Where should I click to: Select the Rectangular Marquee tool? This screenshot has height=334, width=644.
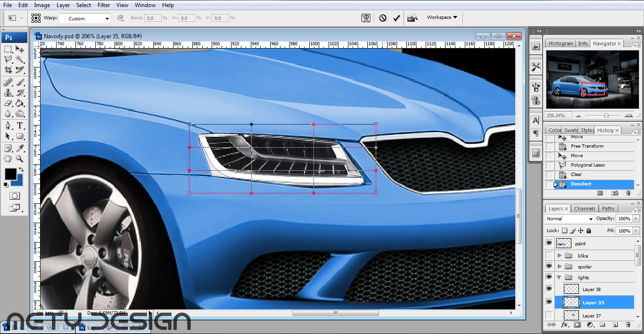point(8,49)
